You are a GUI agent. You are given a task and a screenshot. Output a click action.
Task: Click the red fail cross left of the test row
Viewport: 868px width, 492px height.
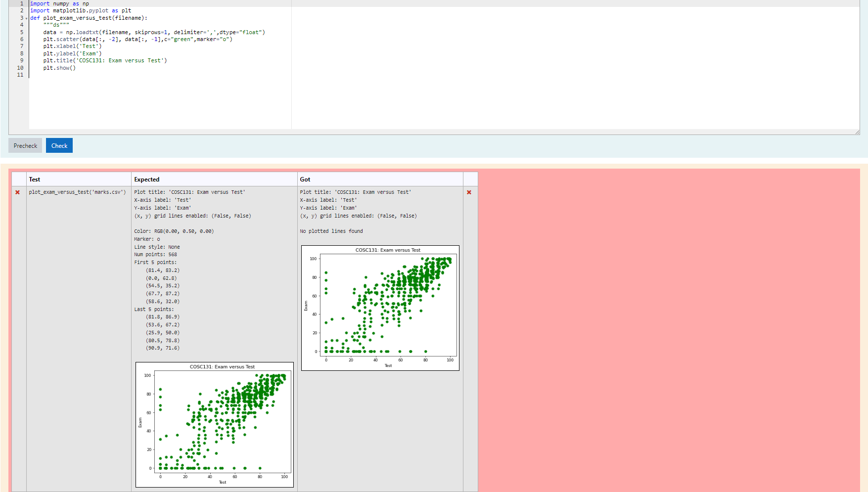tap(17, 192)
